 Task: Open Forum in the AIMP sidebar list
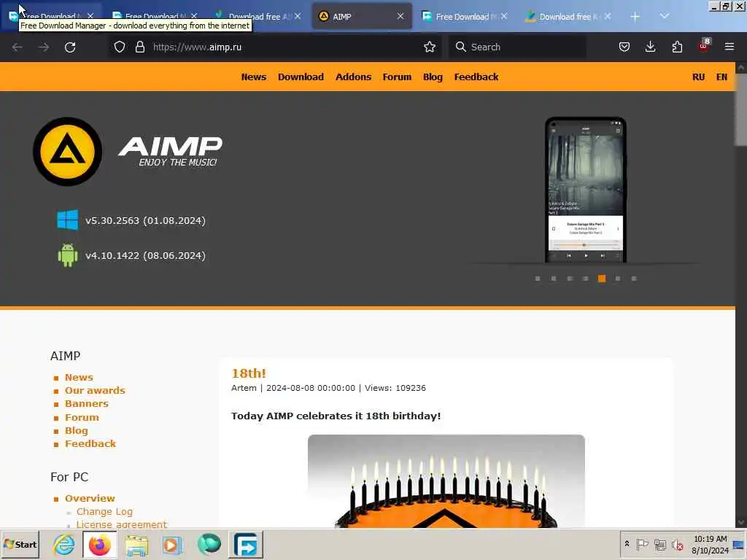click(82, 417)
